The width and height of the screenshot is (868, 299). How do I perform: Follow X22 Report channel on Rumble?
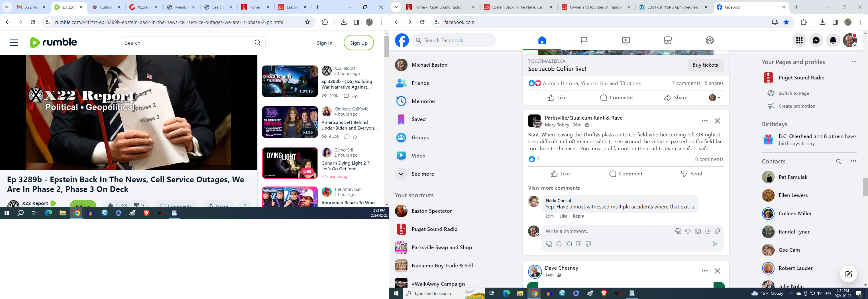coord(83,205)
